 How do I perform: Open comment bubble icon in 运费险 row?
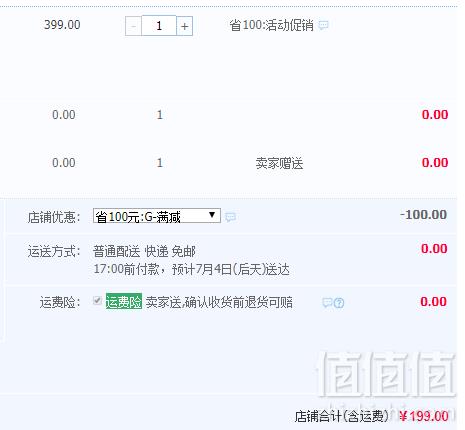pos(327,303)
